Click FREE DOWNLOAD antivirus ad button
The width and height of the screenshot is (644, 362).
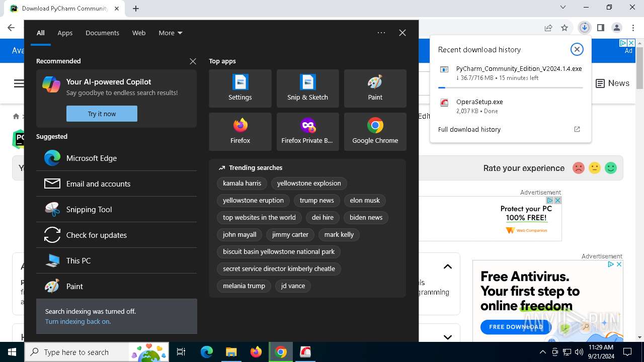pyautogui.click(x=516, y=327)
